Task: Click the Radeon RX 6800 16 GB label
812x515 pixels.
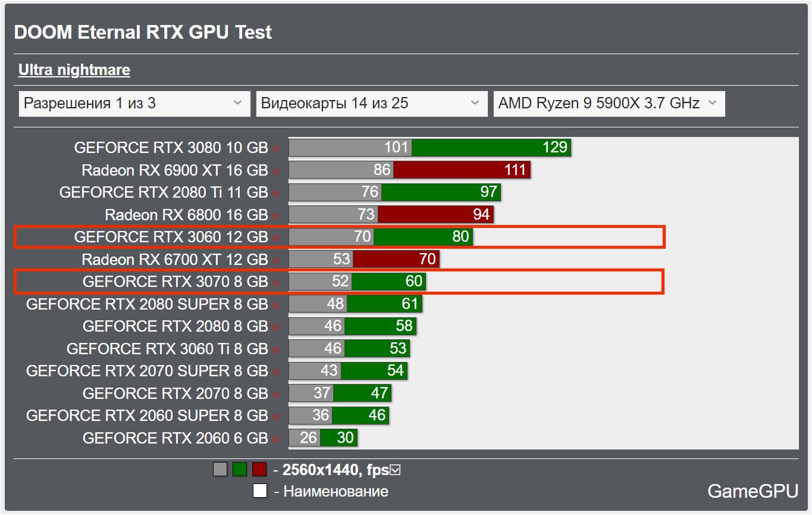Action: tap(187, 215)
